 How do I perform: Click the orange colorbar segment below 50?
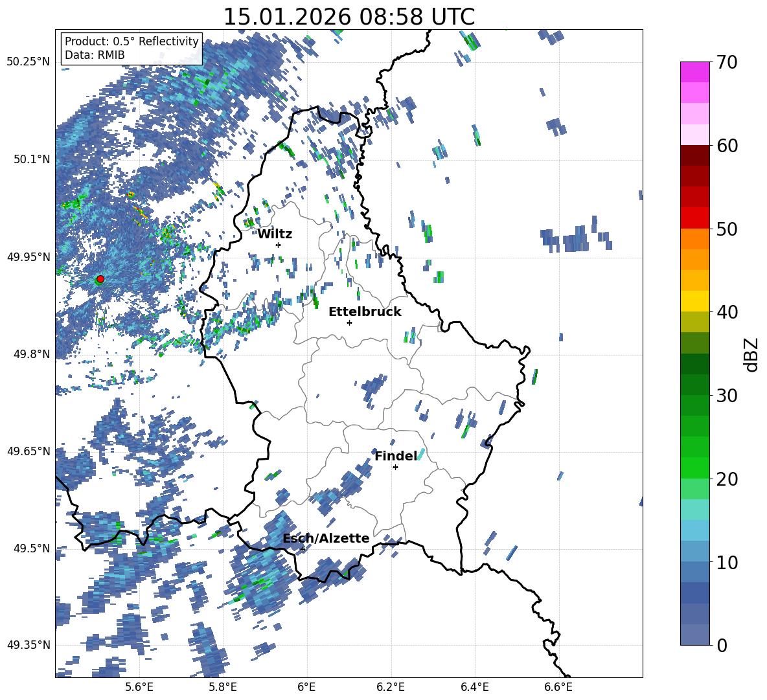(694, 238)
